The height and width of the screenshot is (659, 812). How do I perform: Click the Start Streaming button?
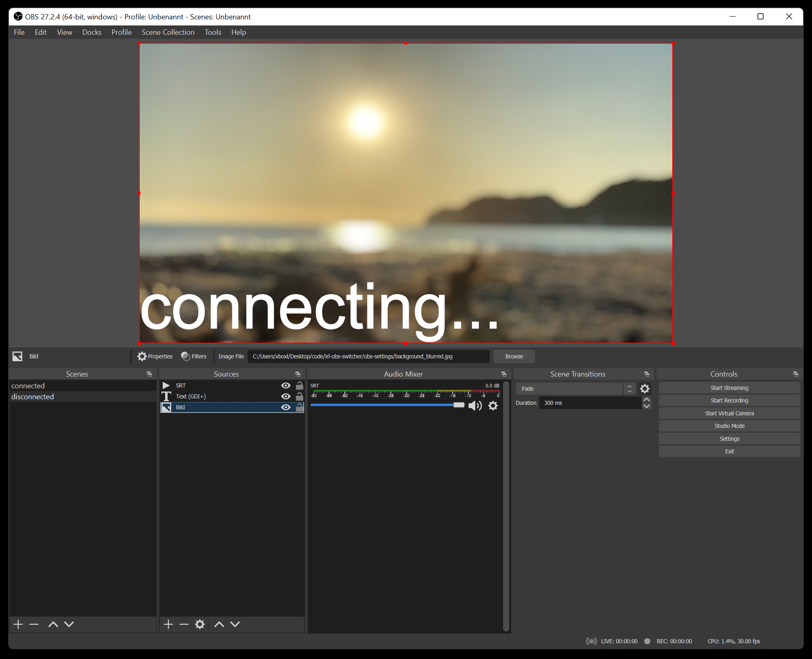coord(729,388)
